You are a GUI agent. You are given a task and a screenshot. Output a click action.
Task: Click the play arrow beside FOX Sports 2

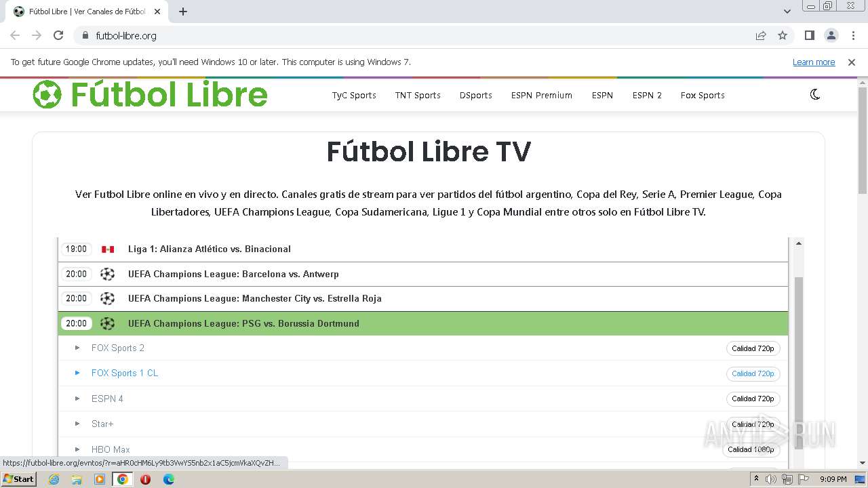click(x=77, y=348)
